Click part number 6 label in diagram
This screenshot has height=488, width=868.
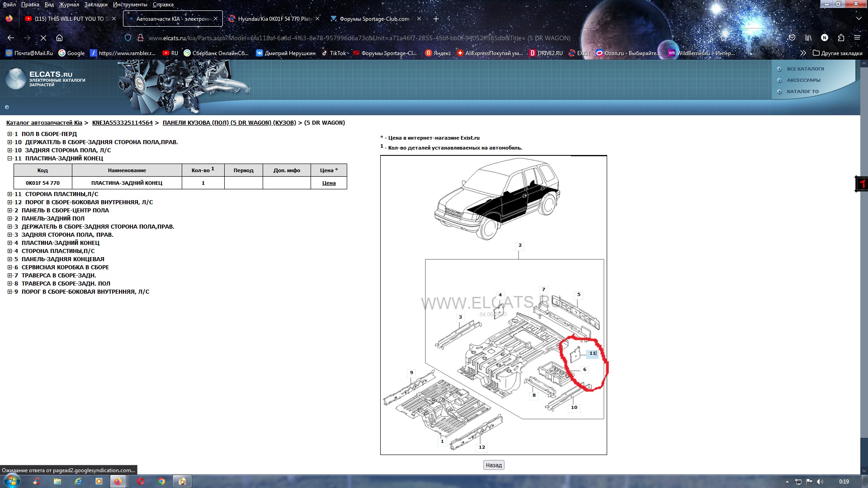(585, 370)
